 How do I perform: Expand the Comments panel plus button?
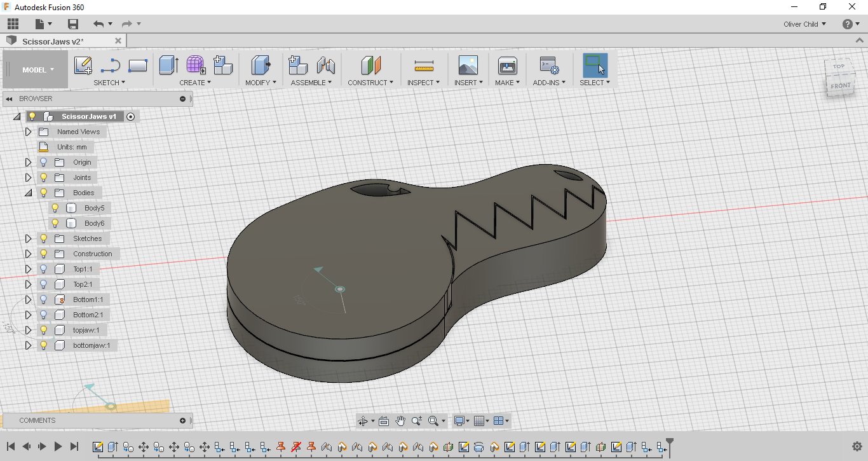(183, 420)
